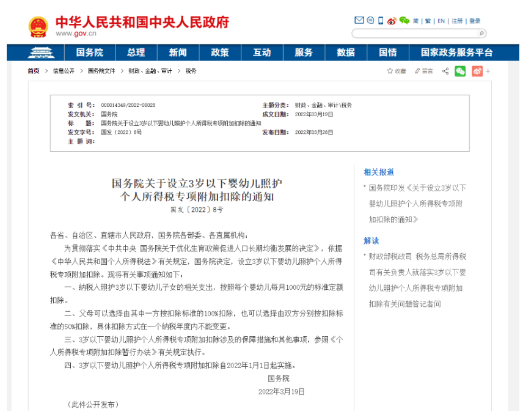
Task: Open the header WeChat icon
Action: point(404,21)
